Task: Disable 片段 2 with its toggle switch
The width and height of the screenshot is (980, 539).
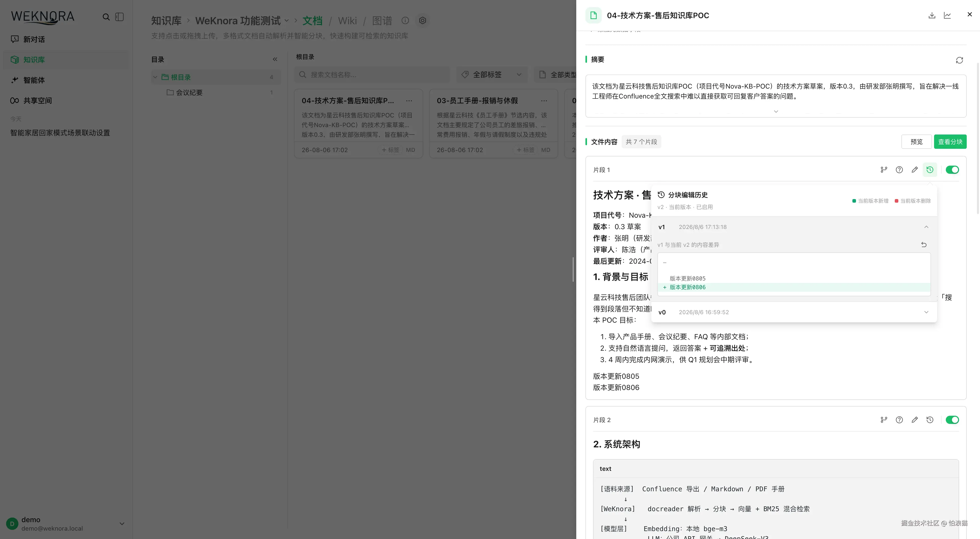Action: point(952,420)
